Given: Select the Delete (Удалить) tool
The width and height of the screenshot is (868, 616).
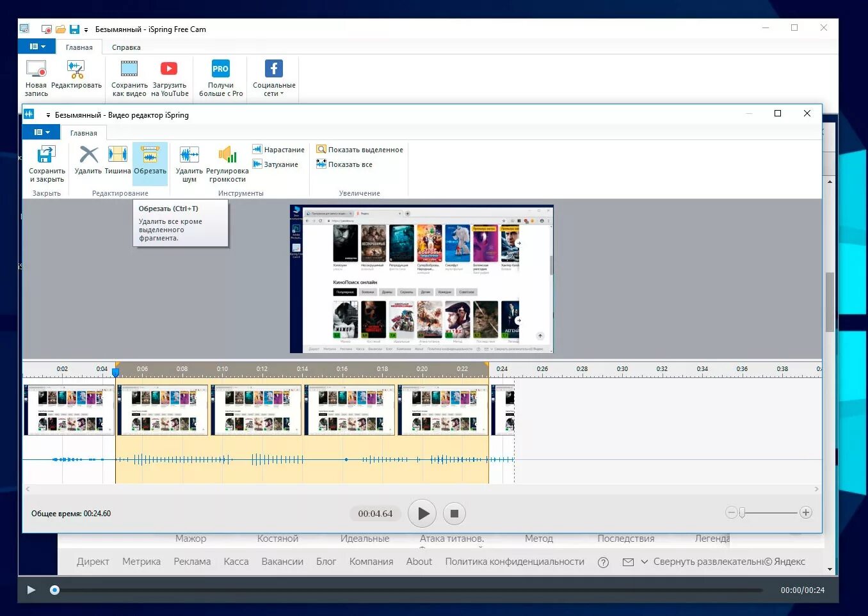Looking at the screenshot, I should [x=88, y=160].
